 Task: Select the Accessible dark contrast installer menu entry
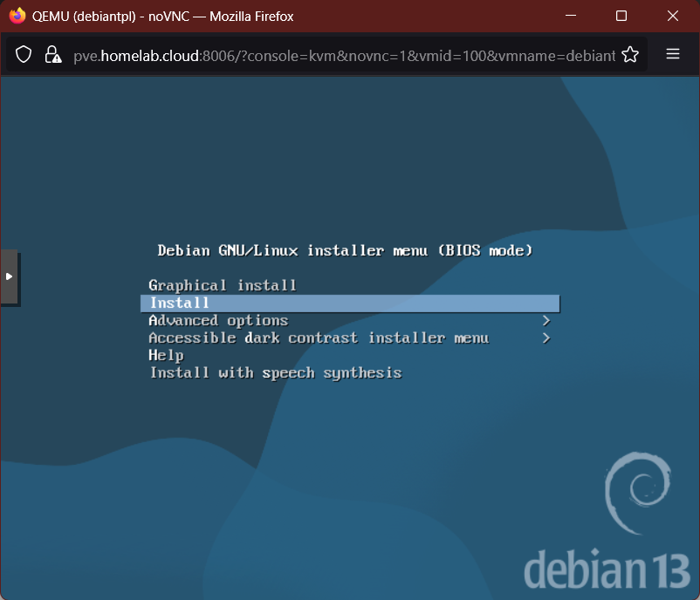click(318, 337)
